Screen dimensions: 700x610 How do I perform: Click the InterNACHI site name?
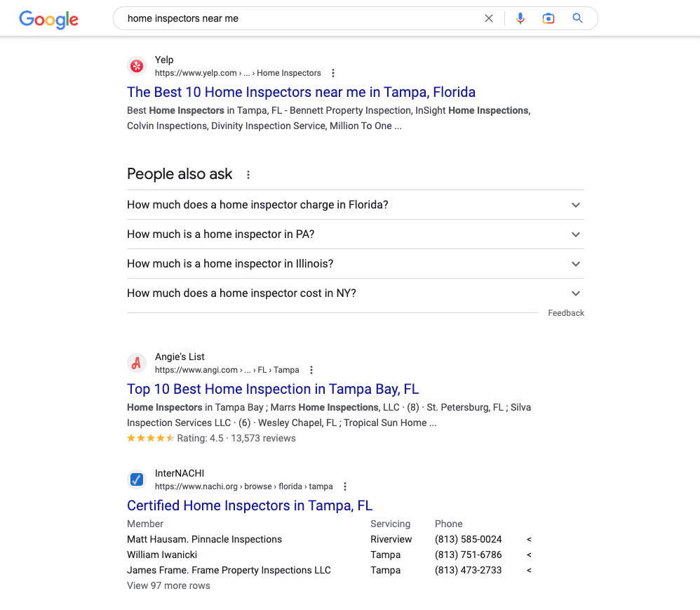(180, 473)
